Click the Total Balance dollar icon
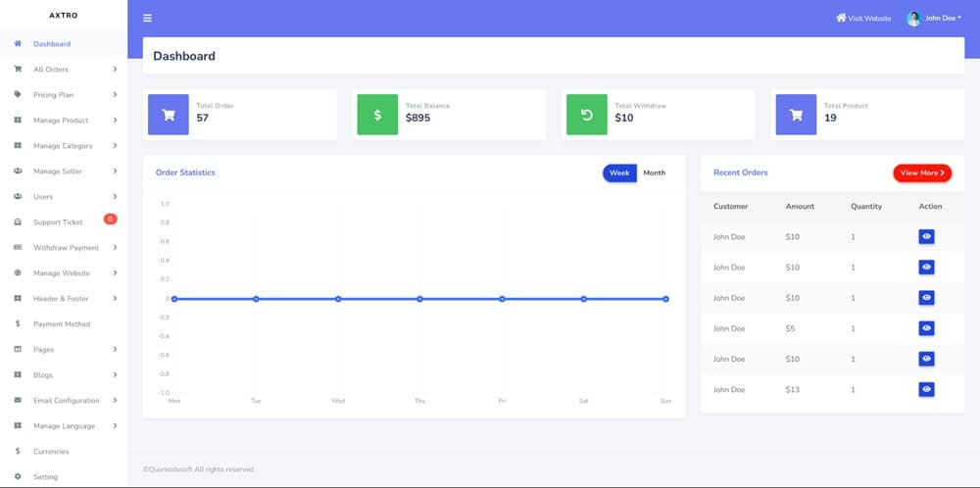980x488 pixels. pyautogui.click(x=377, y=114)
